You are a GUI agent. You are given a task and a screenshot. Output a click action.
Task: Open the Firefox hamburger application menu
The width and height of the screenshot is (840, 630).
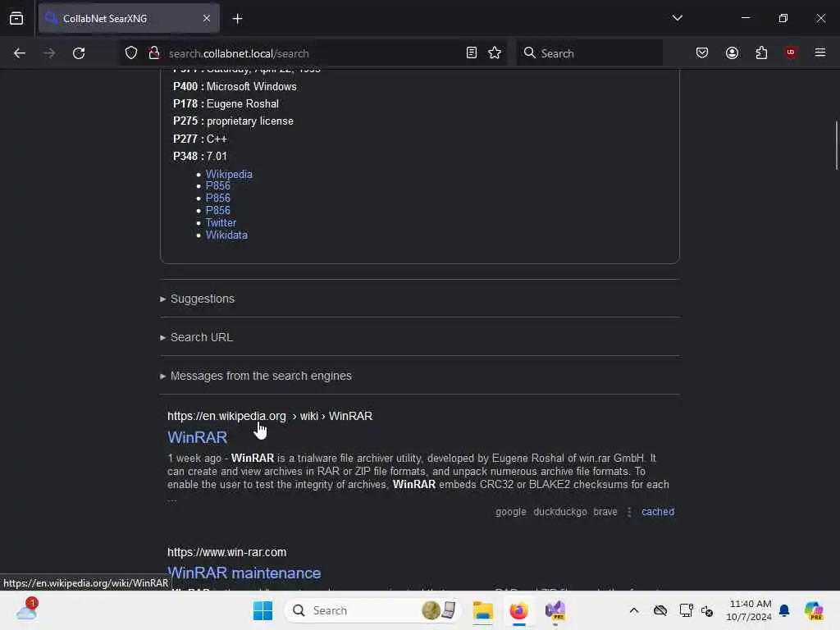820,52
